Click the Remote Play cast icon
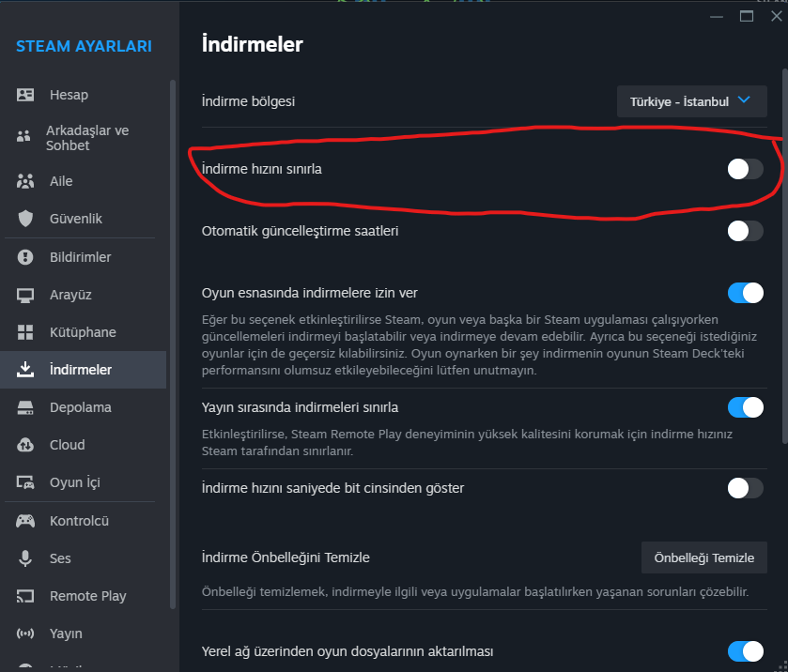The height and width of the screenshot is (672, 788). 25,596
